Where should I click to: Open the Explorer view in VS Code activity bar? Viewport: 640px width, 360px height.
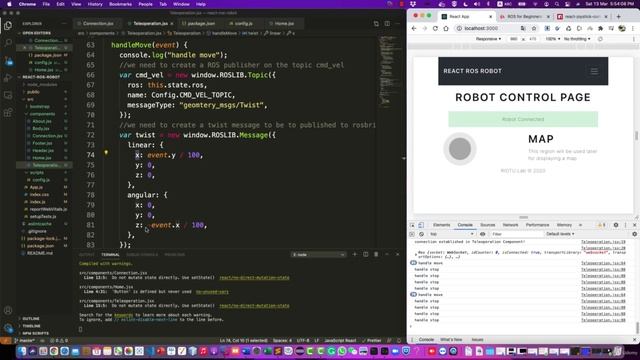point(8,26)
